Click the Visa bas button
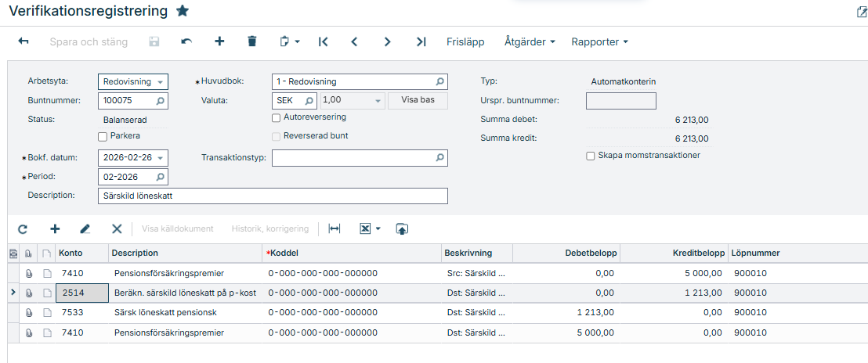The image size is (868, 363). point(418,101)
